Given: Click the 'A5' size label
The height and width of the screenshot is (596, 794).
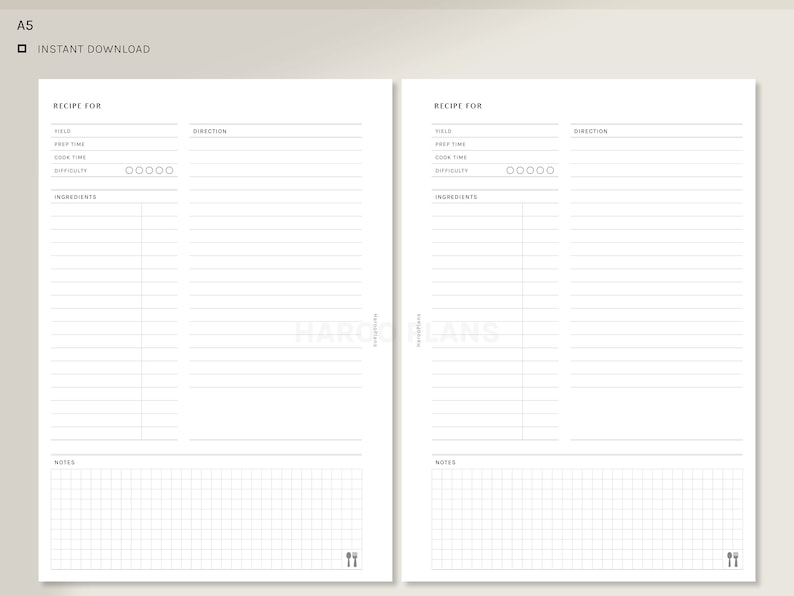Looking at the screenshot, I should pos(25,25).
